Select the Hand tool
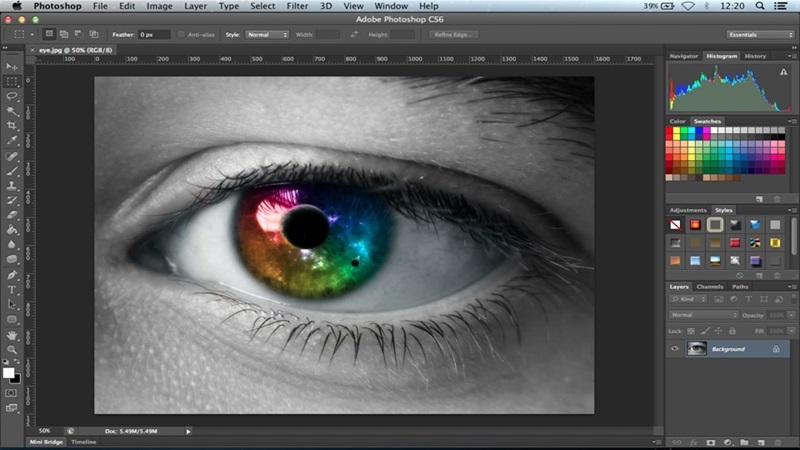The height and width of the screenshot is (450, 800). click(x=12, y=335)
